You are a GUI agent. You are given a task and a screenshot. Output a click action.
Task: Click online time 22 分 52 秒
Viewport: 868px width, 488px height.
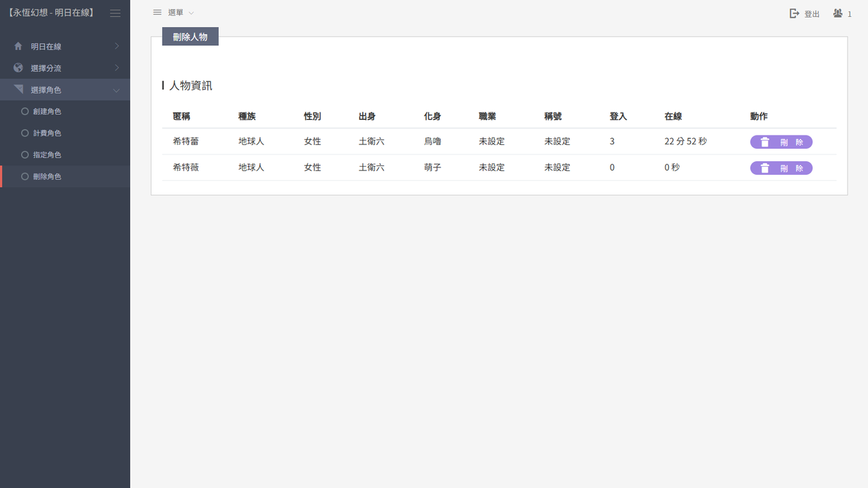(x=686, y=142)
